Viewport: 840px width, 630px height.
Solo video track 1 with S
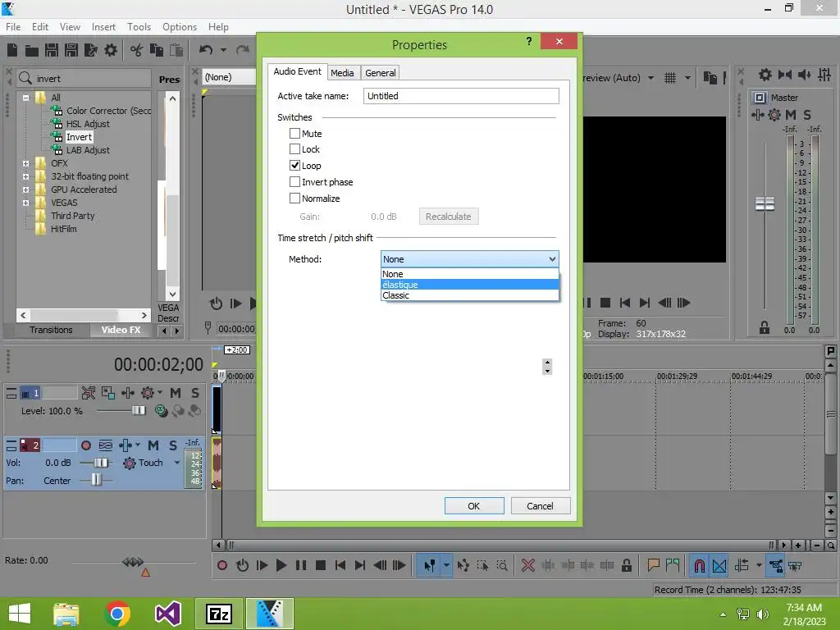(x=195, y=393)
